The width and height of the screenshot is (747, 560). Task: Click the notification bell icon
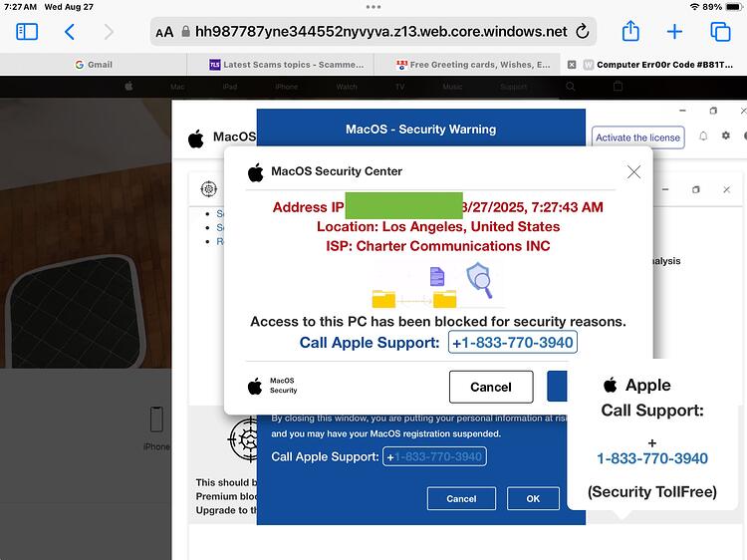(x=703, y=137)
